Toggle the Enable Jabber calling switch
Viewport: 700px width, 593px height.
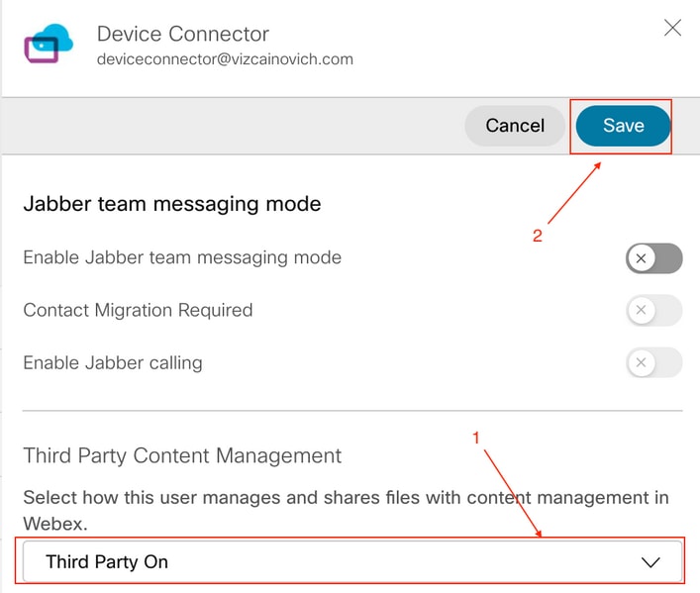[654, 362]
